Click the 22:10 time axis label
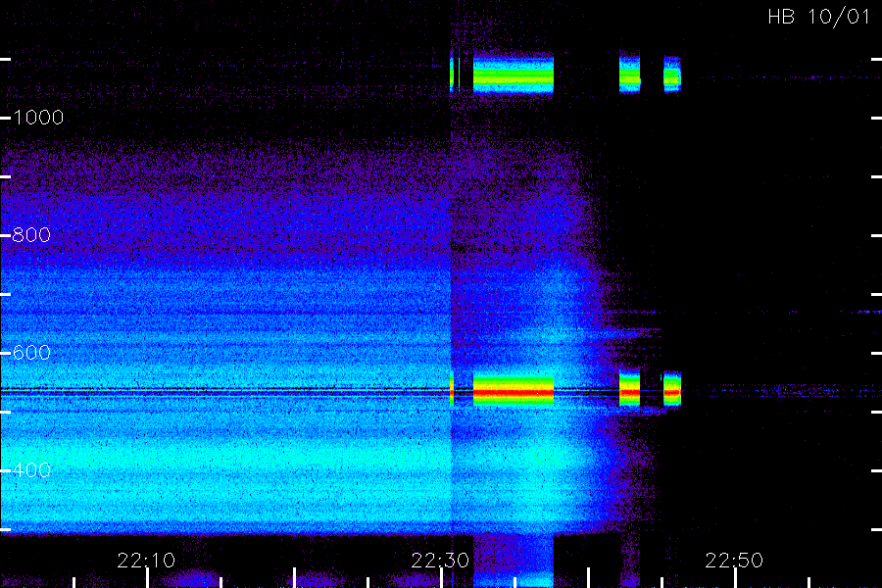The image size is (882, 588). tap(146, 561)
